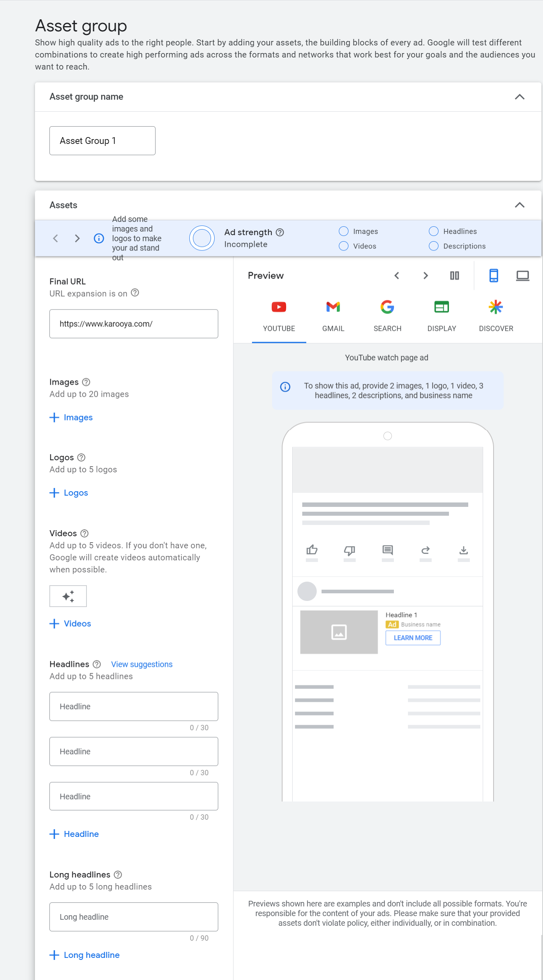Image resolution: width=543 pixels, height=980 pixels.
Task: Switch to the Search preview tab
Action: pyautogui.click(x=387, y=317)
